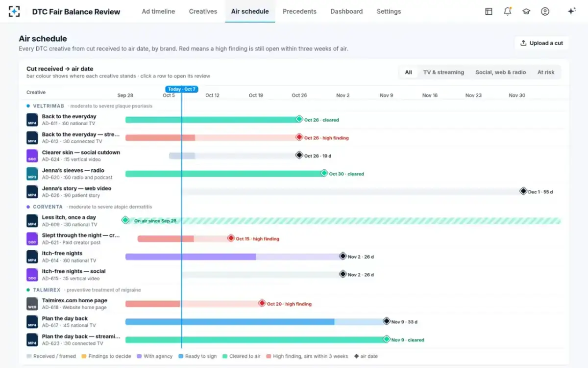
Task: Open the Precedents tab
Action: coord(299,11)
